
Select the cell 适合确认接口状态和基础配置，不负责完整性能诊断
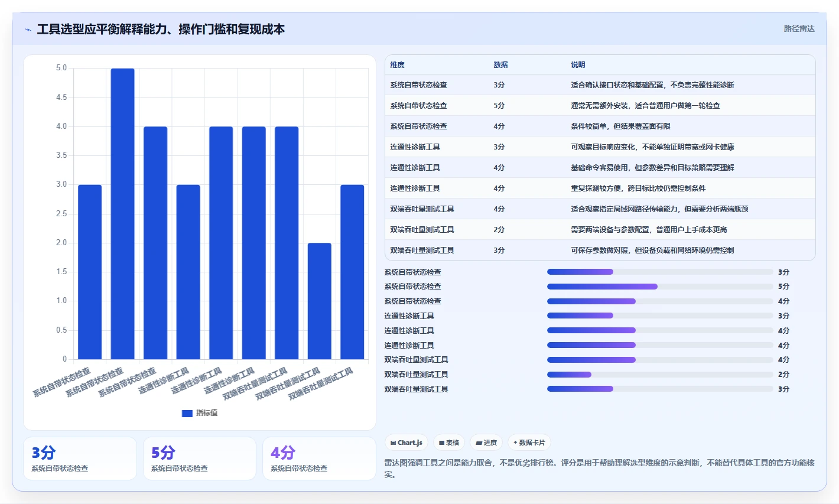pyautogui.click(x=652, y=85)
